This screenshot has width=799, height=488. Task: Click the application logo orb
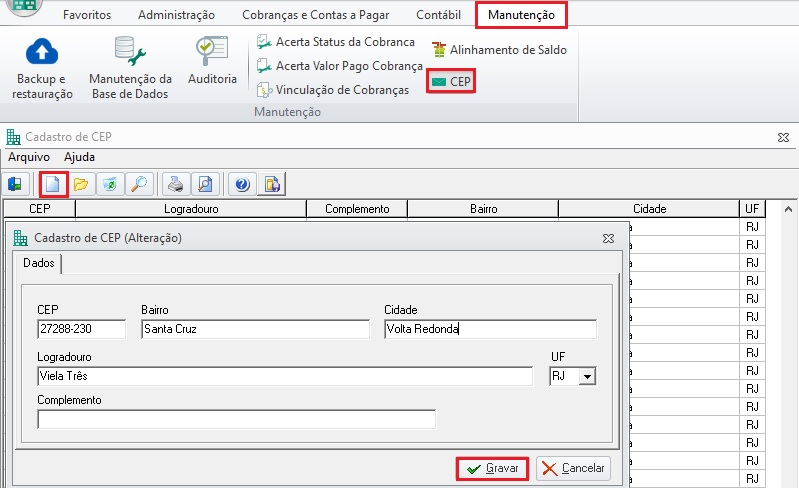click(x=24, y=7)
